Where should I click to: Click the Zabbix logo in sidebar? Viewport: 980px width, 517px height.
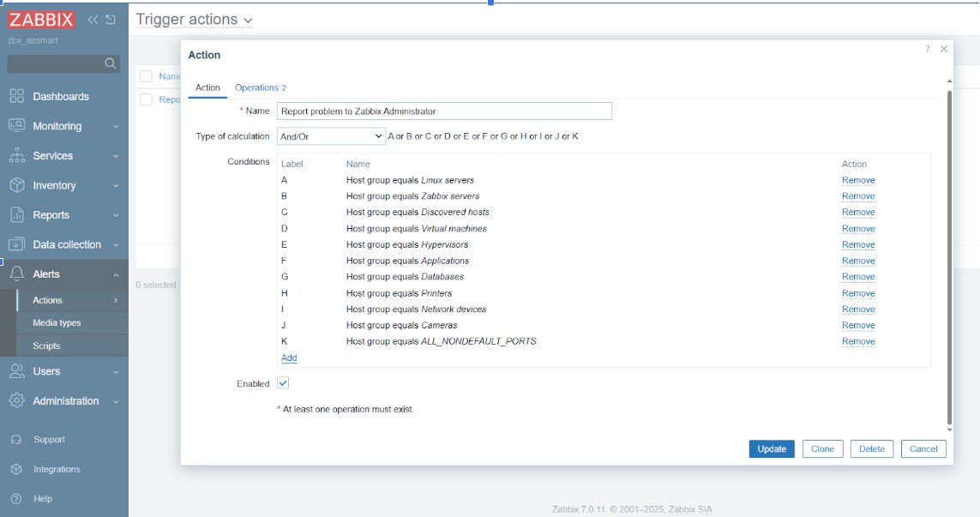[x=41, y=20]
